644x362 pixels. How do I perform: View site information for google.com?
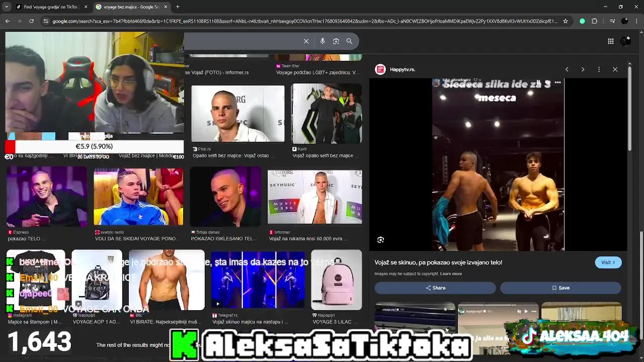click(x=46, y=21)
